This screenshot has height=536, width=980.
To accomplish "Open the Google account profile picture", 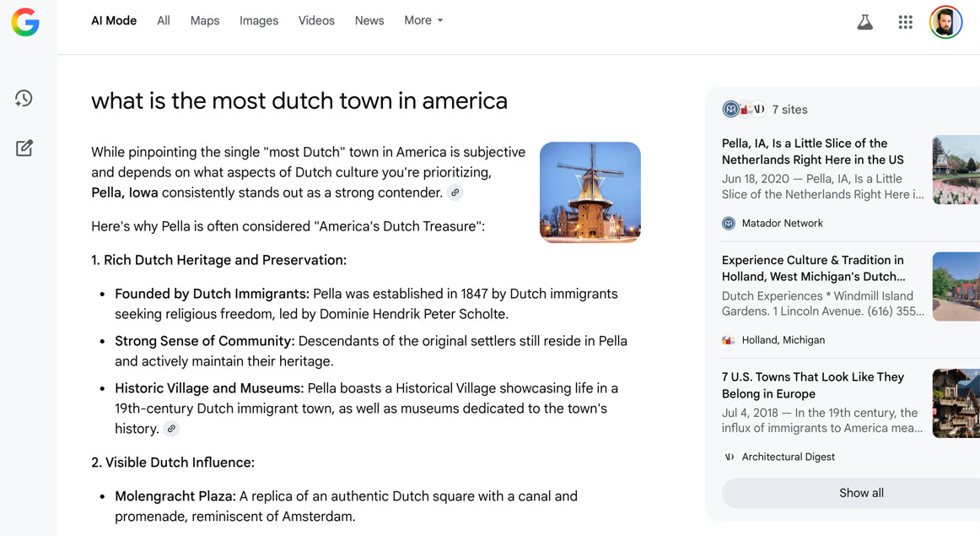I will pyautogui.click(x=945, y=23).
